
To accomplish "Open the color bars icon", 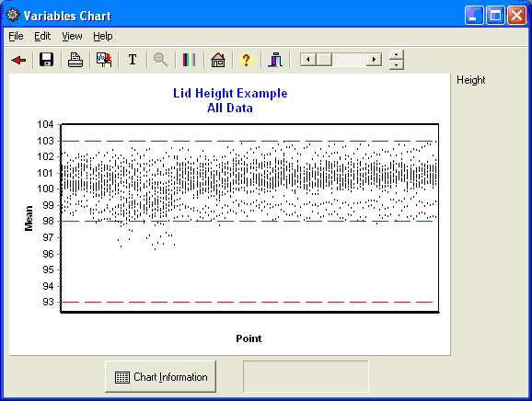I will [x=189, y=60].
